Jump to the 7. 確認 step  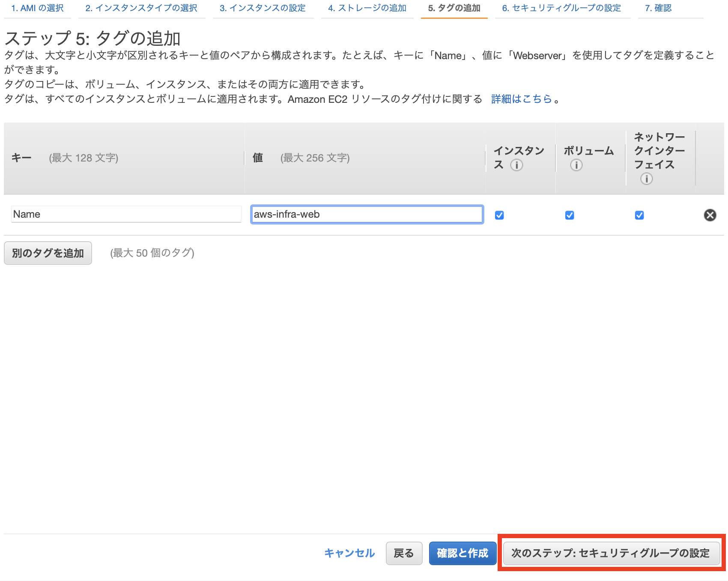click(658, 7)
